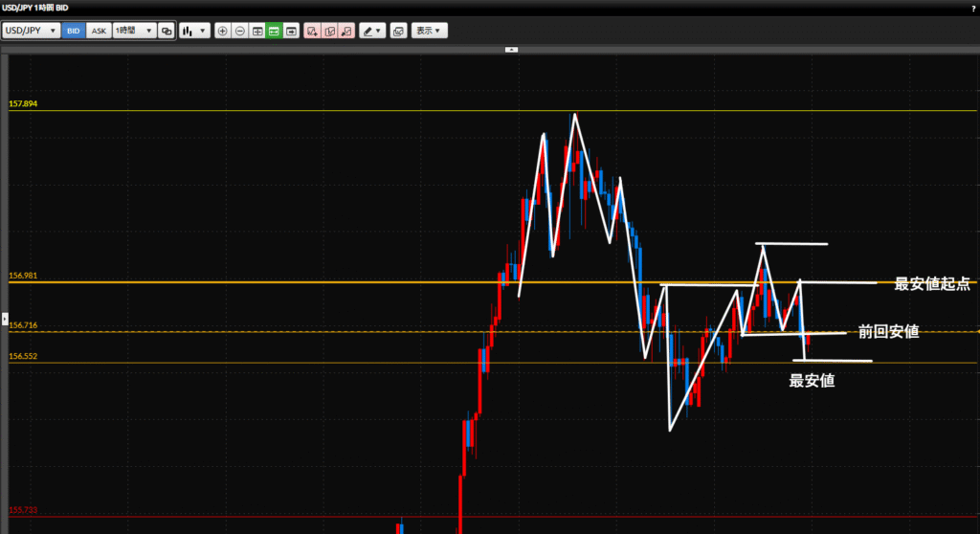Open the USD/JPY currency pair dropdown
980x534 pixels.
coord(31,31)
